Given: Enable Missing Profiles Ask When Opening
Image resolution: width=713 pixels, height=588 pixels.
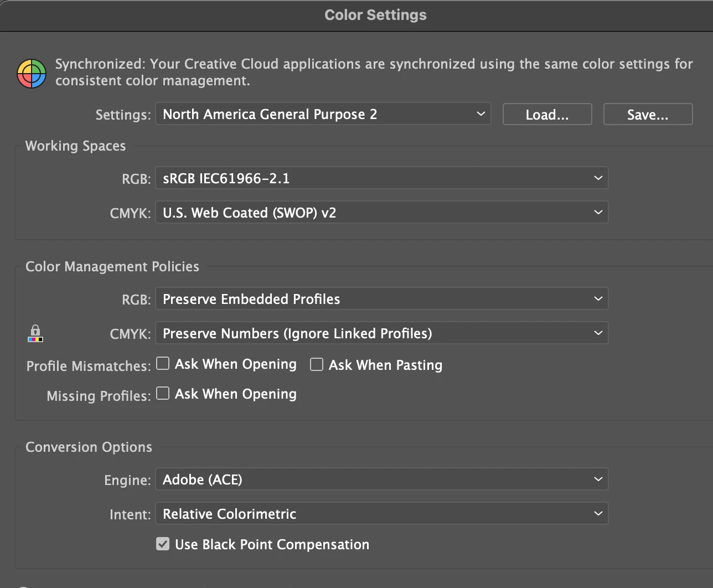Looking at the screenshot, I should pos(163,393).
